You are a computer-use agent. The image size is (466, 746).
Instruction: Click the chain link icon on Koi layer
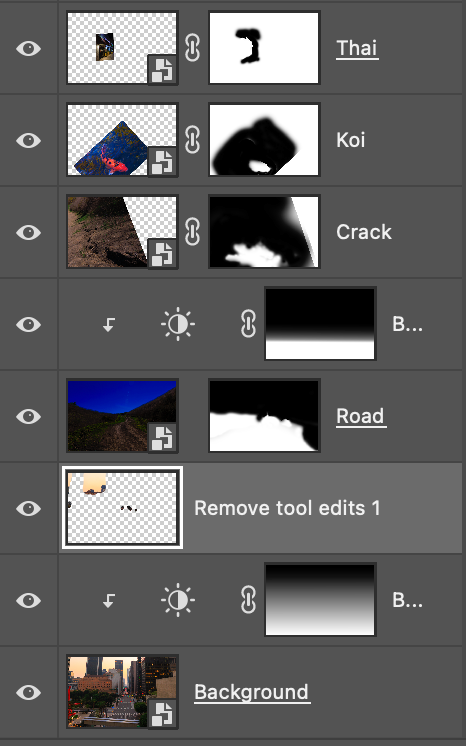pos(192,140)
